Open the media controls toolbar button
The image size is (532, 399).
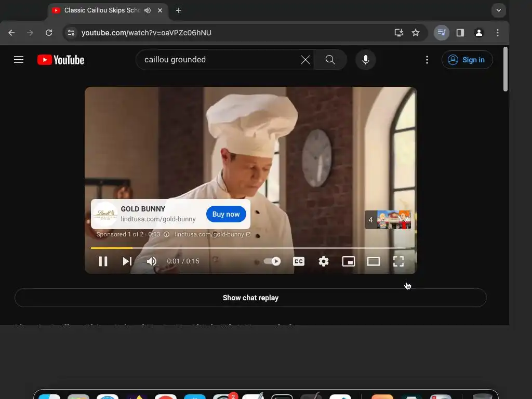click(x=442, y=33)
